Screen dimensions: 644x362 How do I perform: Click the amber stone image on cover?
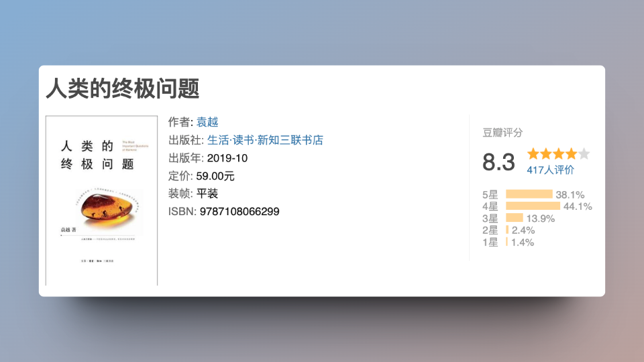pyautogui.click(x=104, y=209)
